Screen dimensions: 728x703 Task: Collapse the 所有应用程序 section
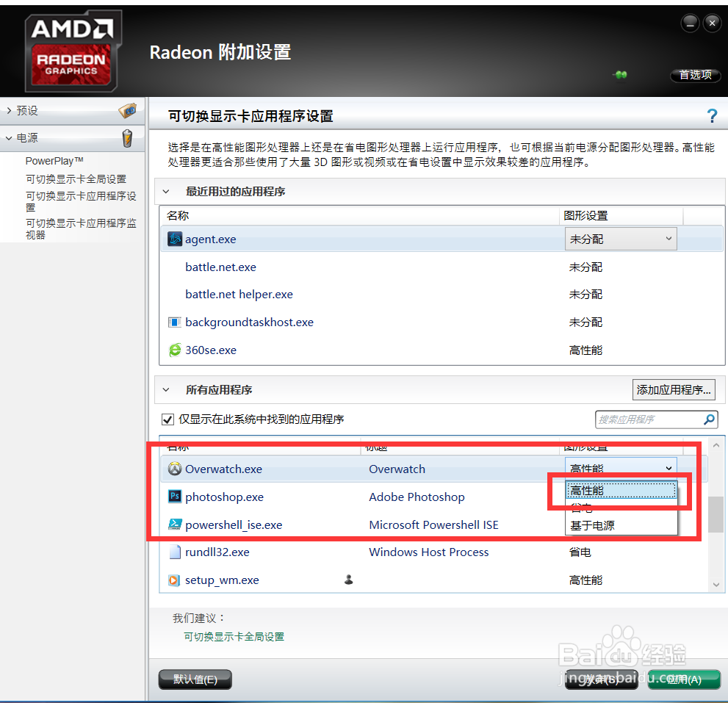166,389
